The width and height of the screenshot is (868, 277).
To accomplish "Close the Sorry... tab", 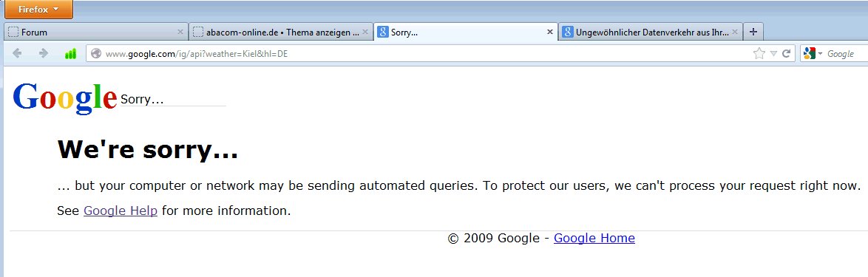I will [549, 32].
